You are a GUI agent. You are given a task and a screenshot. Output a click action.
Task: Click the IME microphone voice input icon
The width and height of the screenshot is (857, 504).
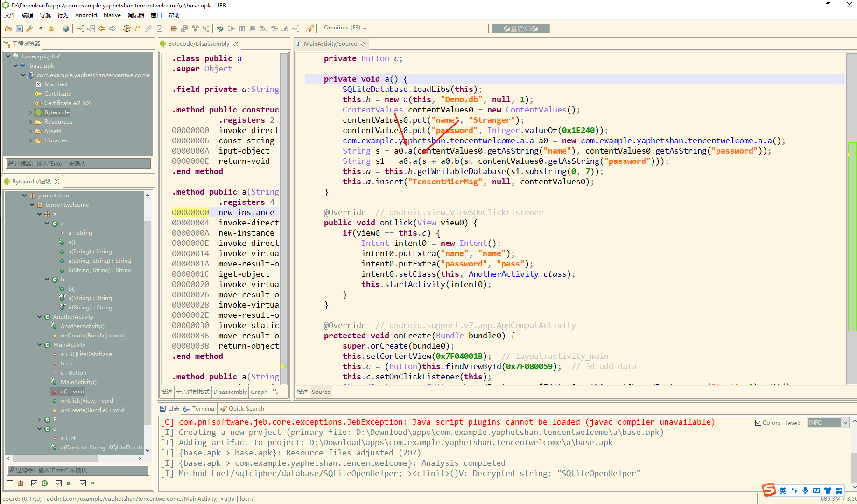(805, 490)
